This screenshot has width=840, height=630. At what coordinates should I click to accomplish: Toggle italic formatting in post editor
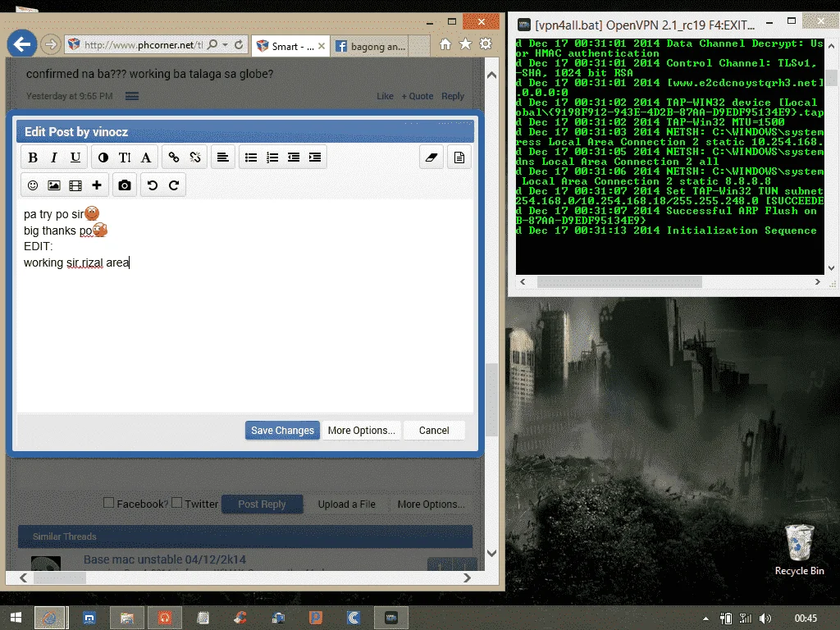click(53, 157)
